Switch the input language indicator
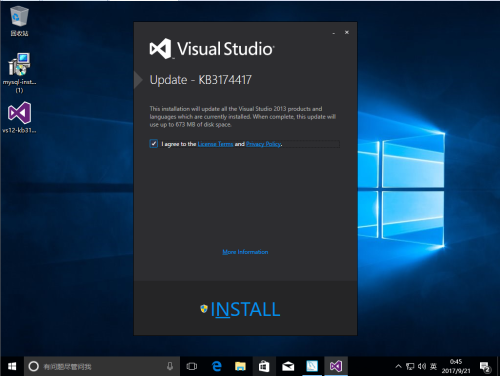The width and height of the screenshot is (500, 376). point(433,366)
